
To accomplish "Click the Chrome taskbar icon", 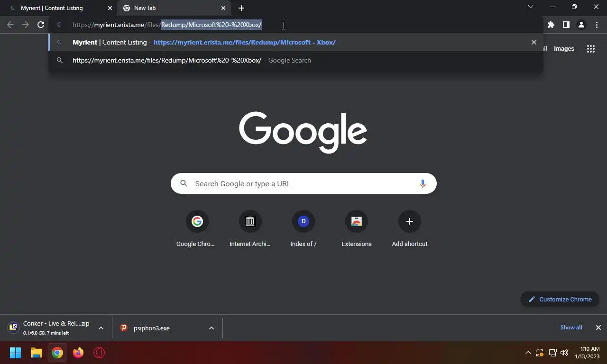I will click(x=57, y=353).
